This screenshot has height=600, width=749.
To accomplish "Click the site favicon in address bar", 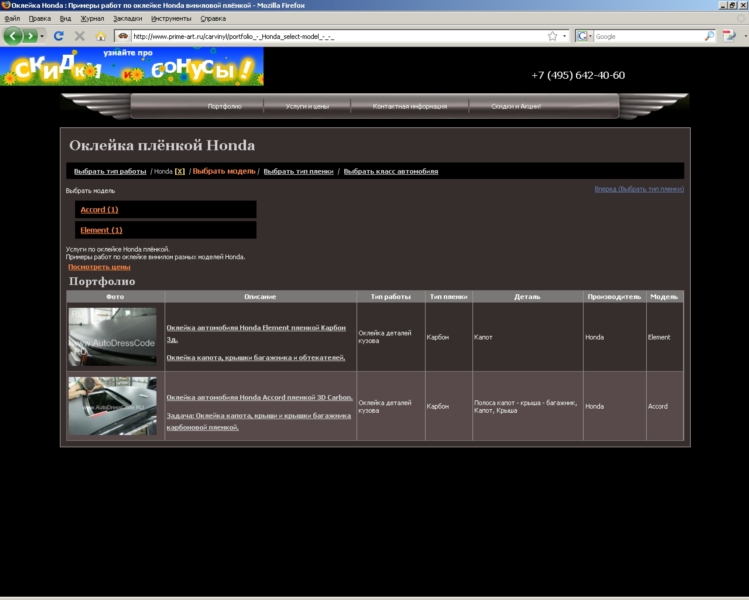I will [123, 36].
